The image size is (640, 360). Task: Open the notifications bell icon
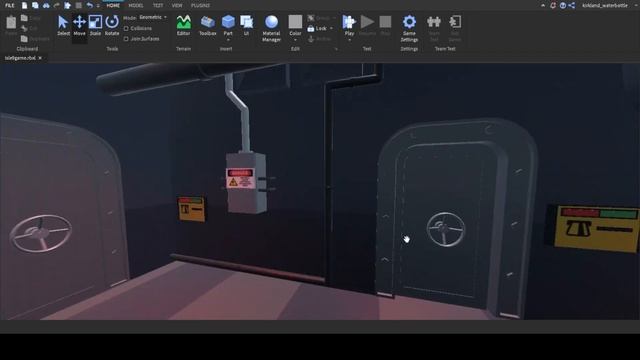point(553,5)
